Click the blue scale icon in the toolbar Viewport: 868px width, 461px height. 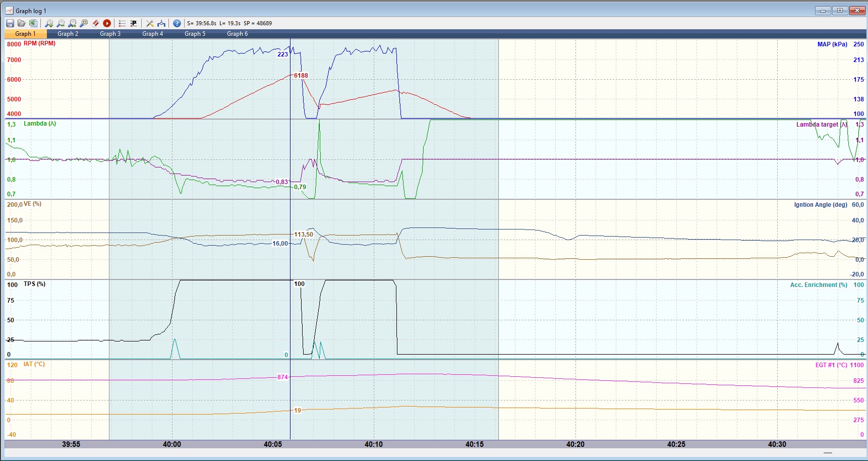[161, 23]
